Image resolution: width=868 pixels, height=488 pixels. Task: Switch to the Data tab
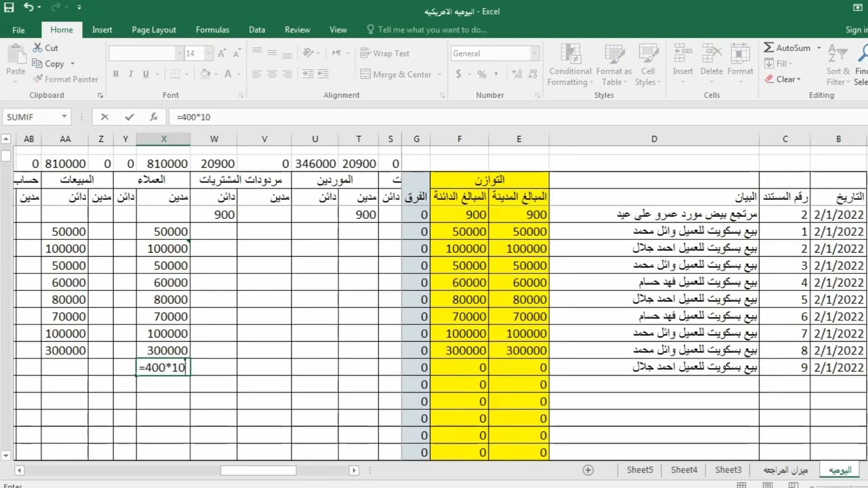[257, 30]
